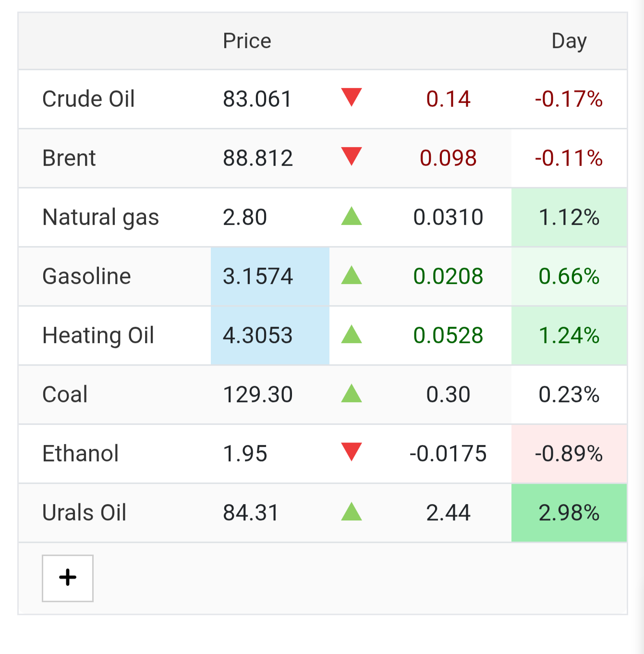Click the -0.89% Ethanol day change cell

[x=569, y=454]
